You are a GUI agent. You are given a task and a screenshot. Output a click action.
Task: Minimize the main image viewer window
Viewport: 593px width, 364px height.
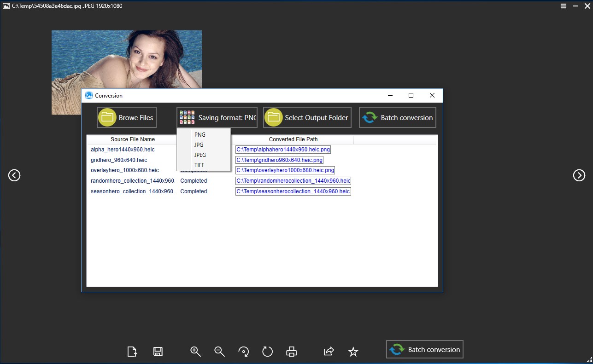(575, 6)
